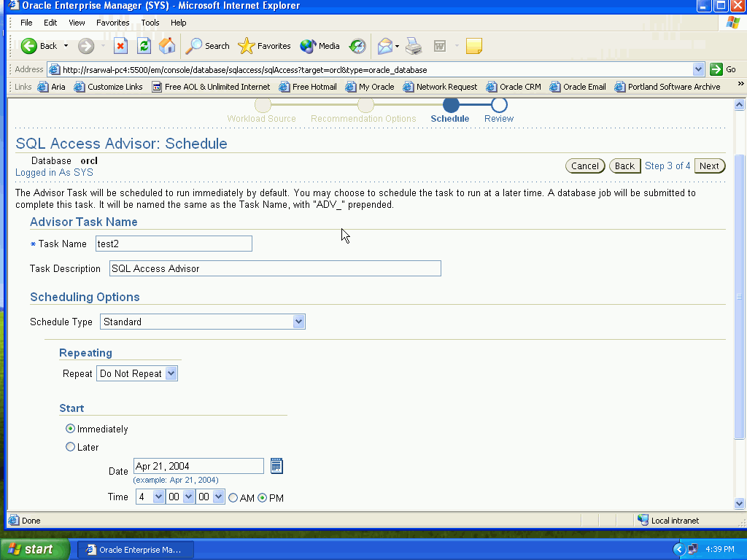Open the calendar date picker icon
Viewport: 747px width, 560px height.
[x=276, y=466]
